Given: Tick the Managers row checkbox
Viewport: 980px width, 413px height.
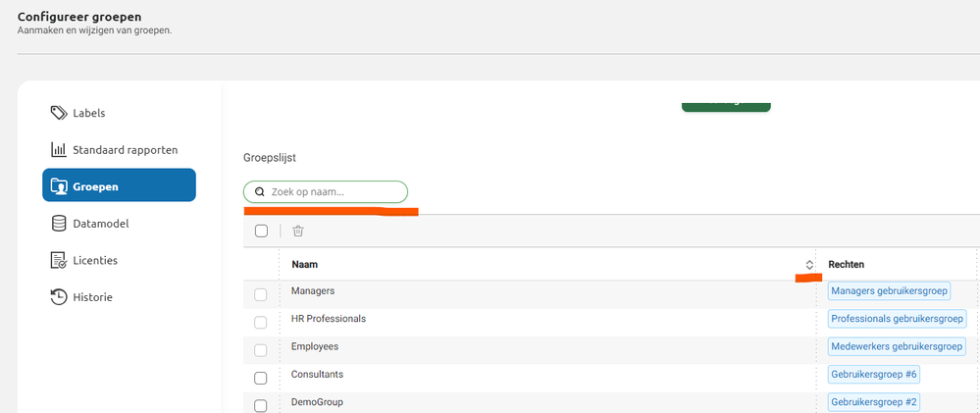Looking at the screenshot, I should (261, 294).
